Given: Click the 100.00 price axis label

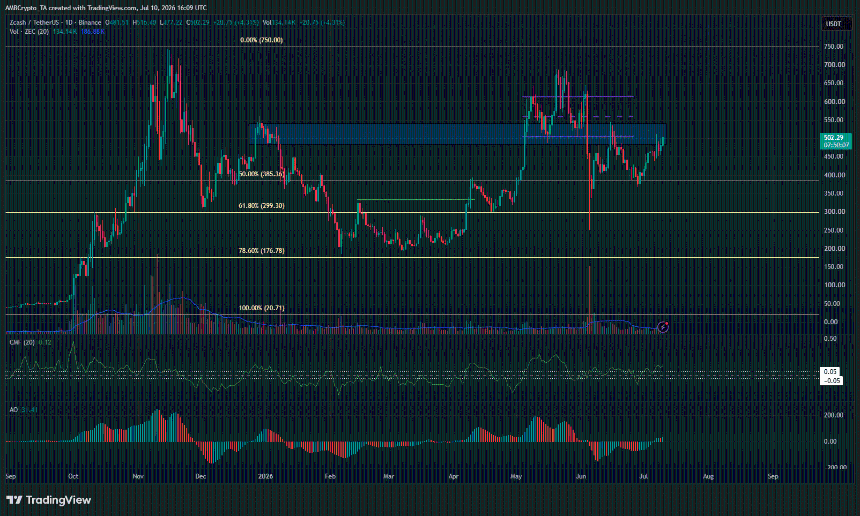Looking at the screenshot, I should pos(834,285).
